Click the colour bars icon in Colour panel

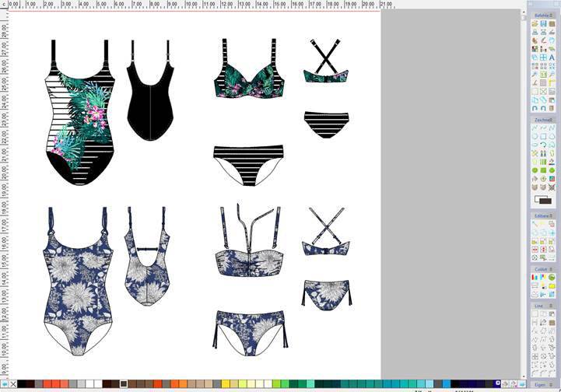tap(535, 278)
